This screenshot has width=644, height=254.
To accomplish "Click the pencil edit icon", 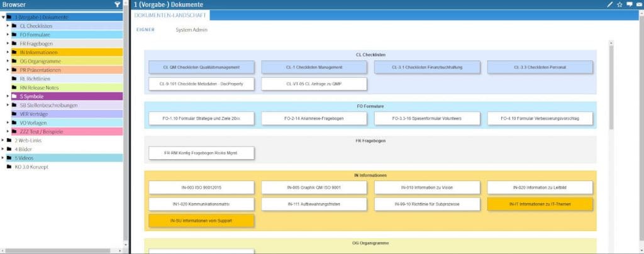I will [x=609, y=4].
